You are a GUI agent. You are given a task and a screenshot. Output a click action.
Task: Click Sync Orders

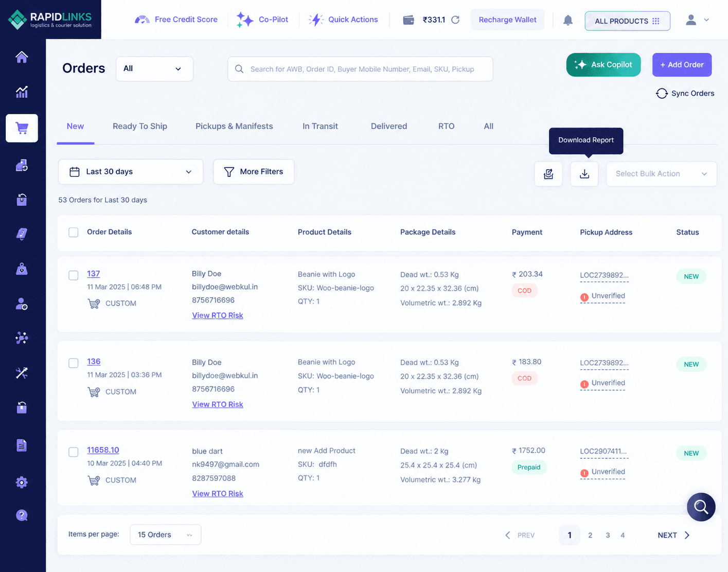(x=685, y=94)
